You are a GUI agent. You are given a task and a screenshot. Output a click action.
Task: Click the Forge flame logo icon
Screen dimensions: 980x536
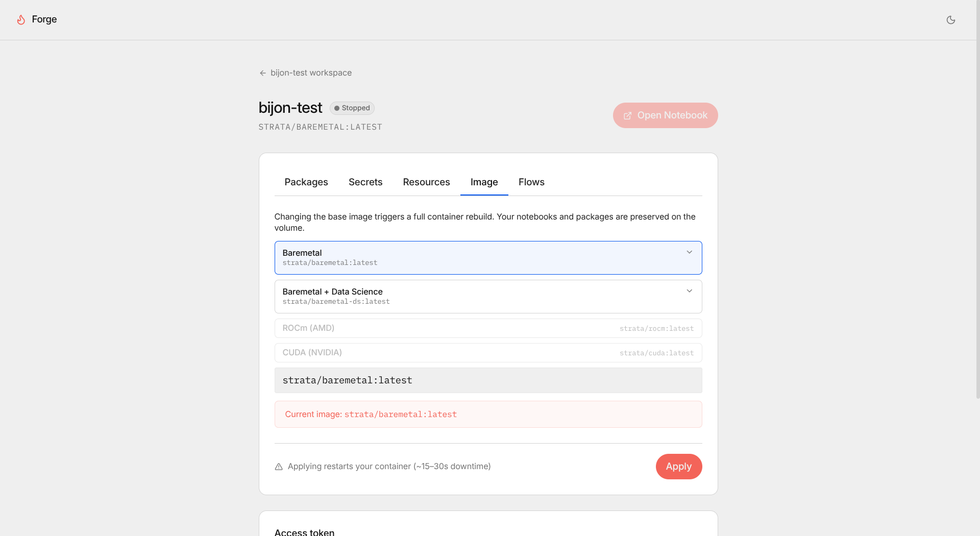[21, 19]
